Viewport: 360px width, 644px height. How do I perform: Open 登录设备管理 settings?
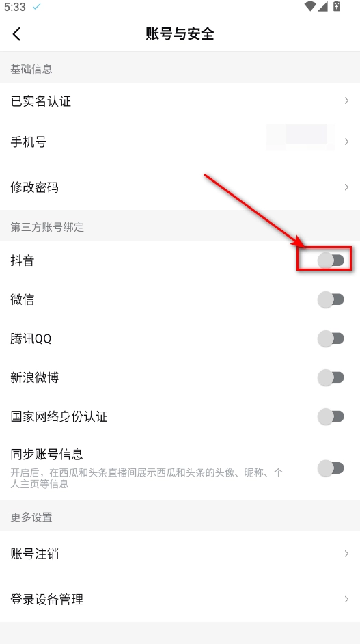[180, 599]
